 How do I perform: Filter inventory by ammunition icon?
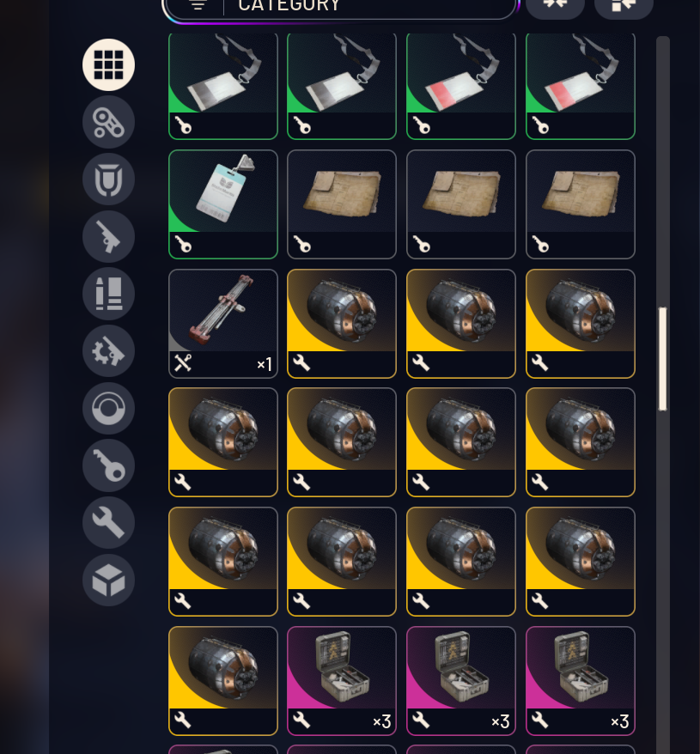[108, 294]
